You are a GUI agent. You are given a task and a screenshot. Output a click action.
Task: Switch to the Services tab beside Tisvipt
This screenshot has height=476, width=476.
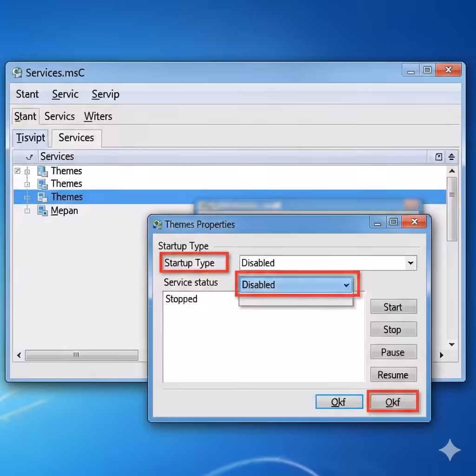[77, 138]
